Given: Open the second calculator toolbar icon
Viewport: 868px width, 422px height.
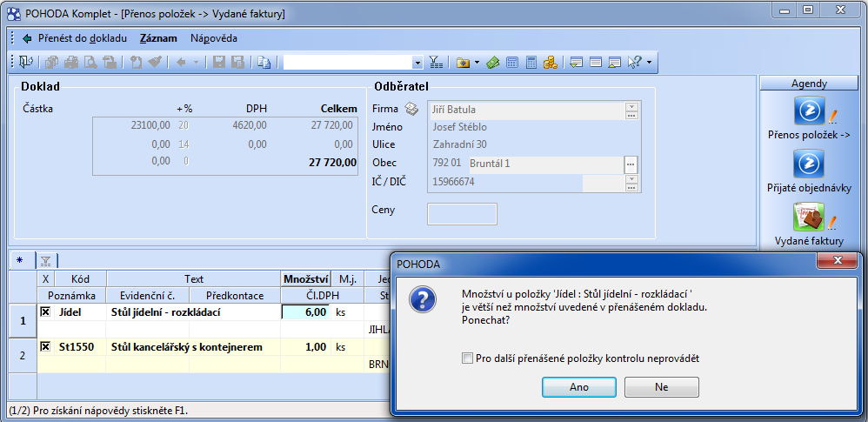Looking at the screenshot, I should (x=531, y=63).
